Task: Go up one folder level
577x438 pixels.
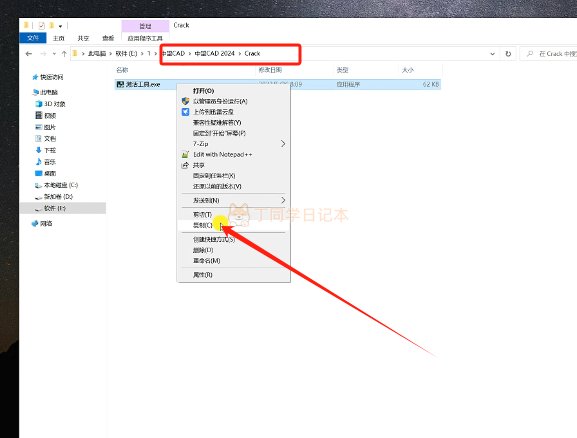Action: [64, 54]
